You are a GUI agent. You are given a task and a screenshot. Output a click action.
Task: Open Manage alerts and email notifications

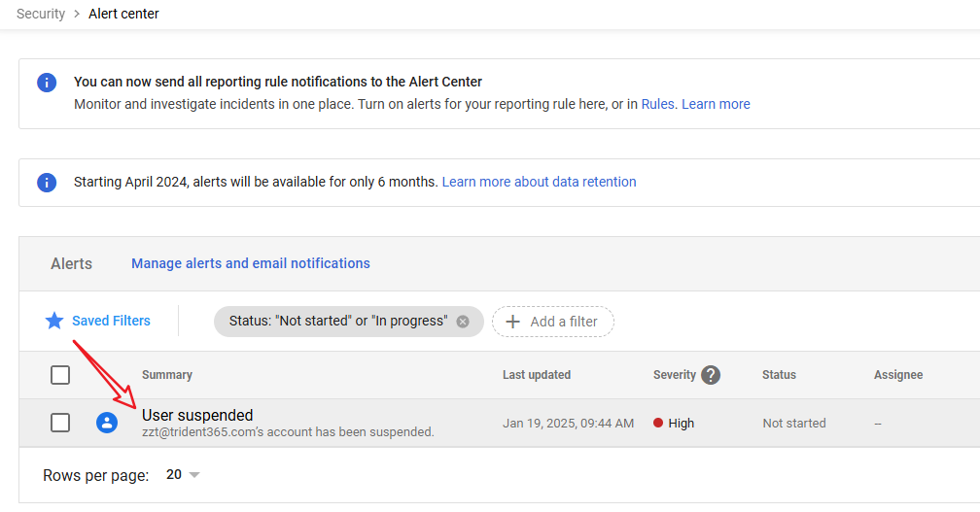coord(251,263)
